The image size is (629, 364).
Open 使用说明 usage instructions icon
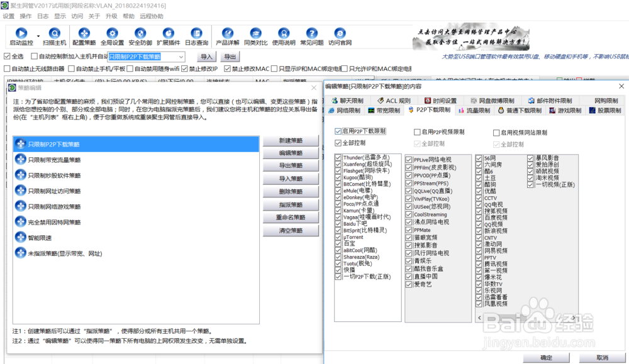click(284, 33)
